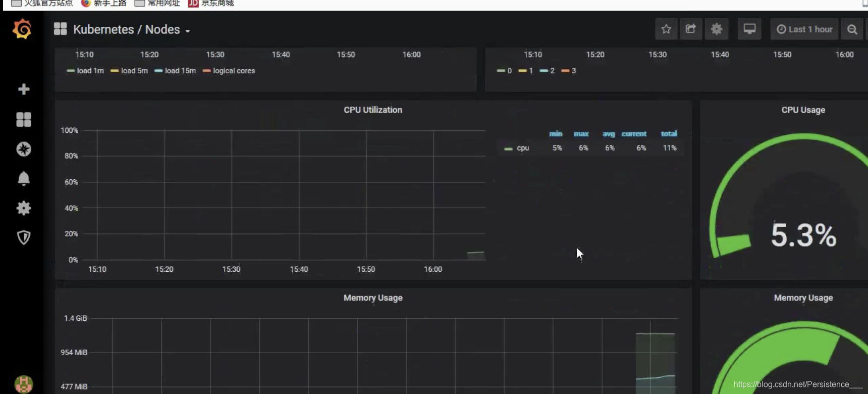The height and width of the screenshot is (394, 868).
Task: Open the Server Admin shield icon
Action: coord(24,237)
